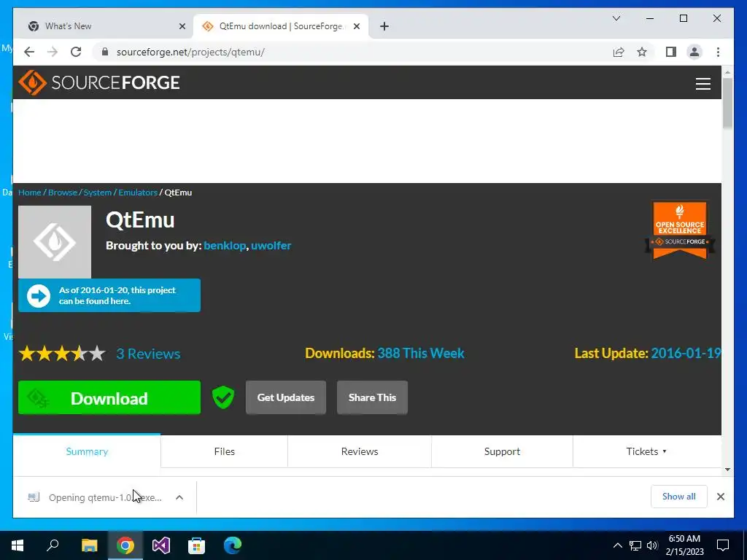This screenshot has height=560, width=747.
Task: Go back with browser back arrow
Action: [x=29, y=52]
